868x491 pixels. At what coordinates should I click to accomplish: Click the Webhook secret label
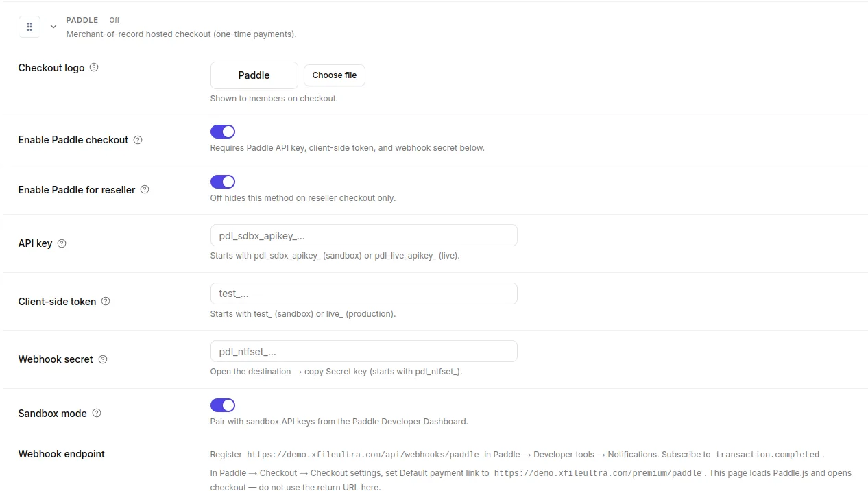[56, 359]
